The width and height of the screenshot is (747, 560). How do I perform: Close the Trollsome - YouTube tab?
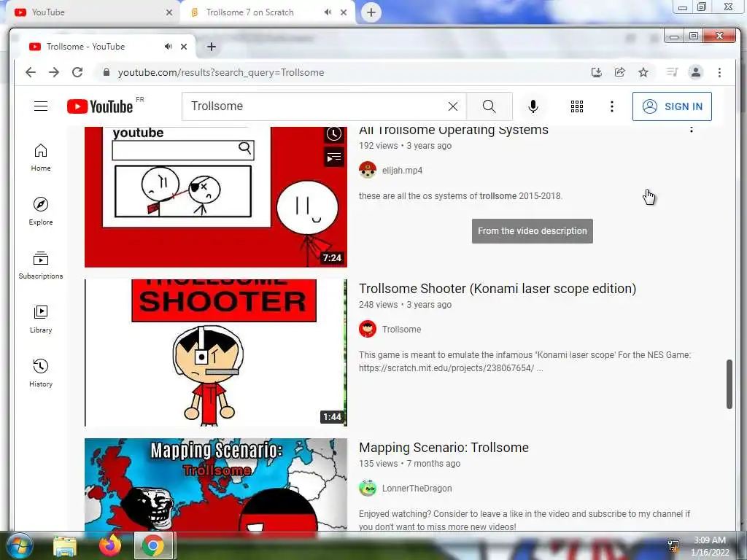[184, 47]
